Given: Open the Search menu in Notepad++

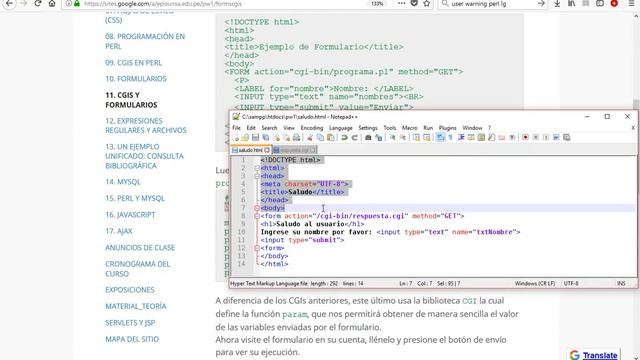Looking at the screenshot, I should coord(269,128).
